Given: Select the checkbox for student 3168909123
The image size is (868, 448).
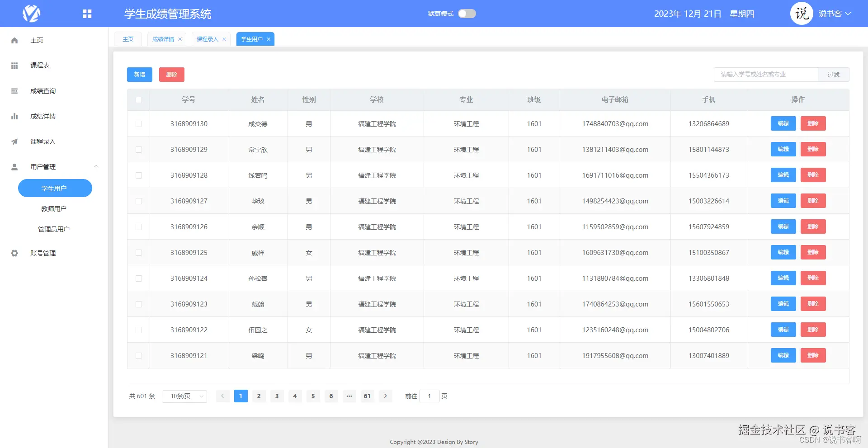Looking at the screenshot, I should 139,304.
